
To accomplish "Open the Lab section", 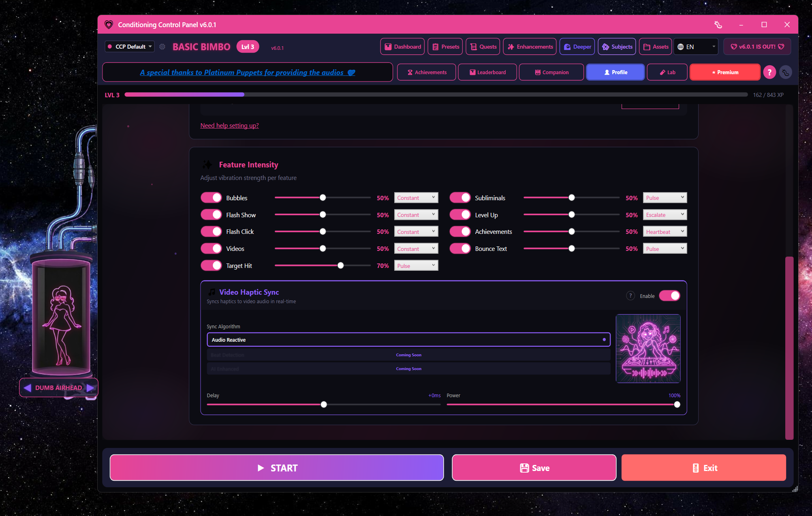I will tap(667, 72).
